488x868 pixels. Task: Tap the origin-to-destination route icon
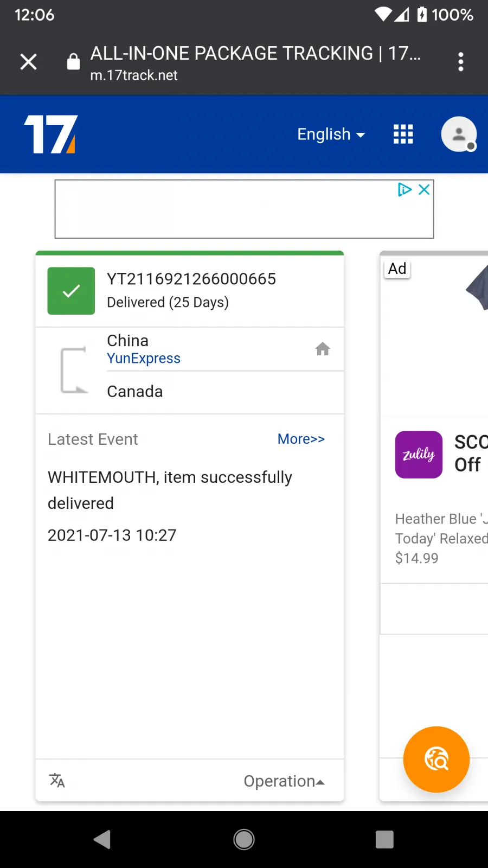[x=73, y=370]
